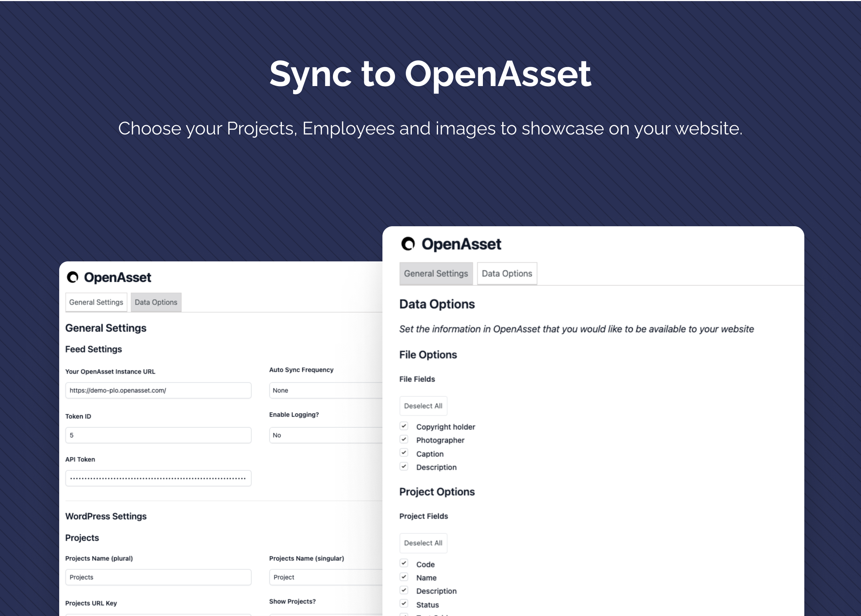Click the OpenAsset title in right panel
This screenshot has height=616, width=861.
point(461,244)
